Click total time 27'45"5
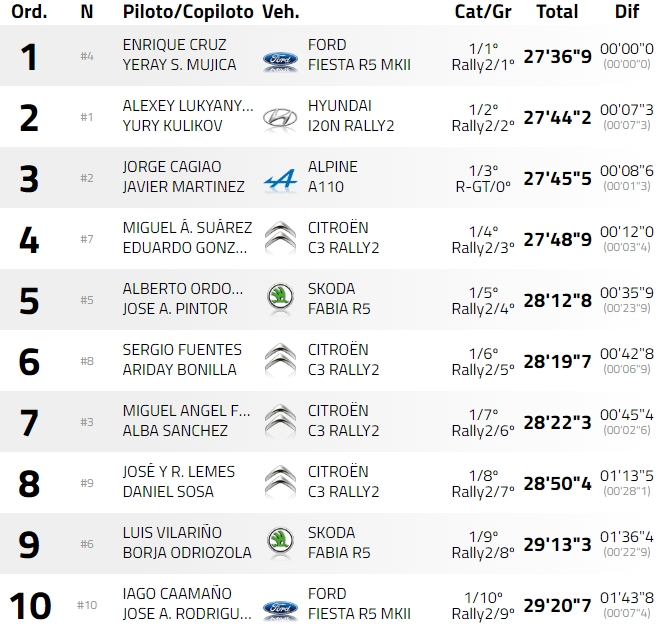Image resolution: width=664 pixels, height=633 pixels. [x=557, y=178]
